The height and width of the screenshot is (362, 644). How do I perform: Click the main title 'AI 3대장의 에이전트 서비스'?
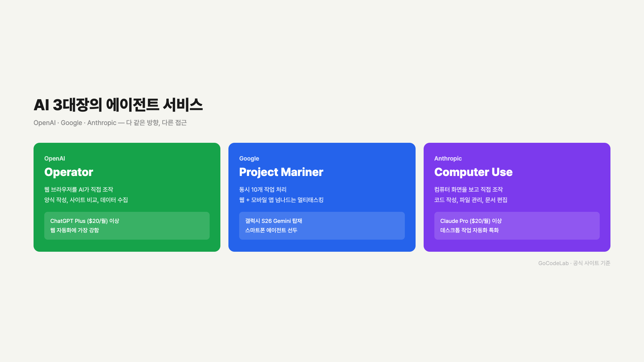(x=118, y=105)
